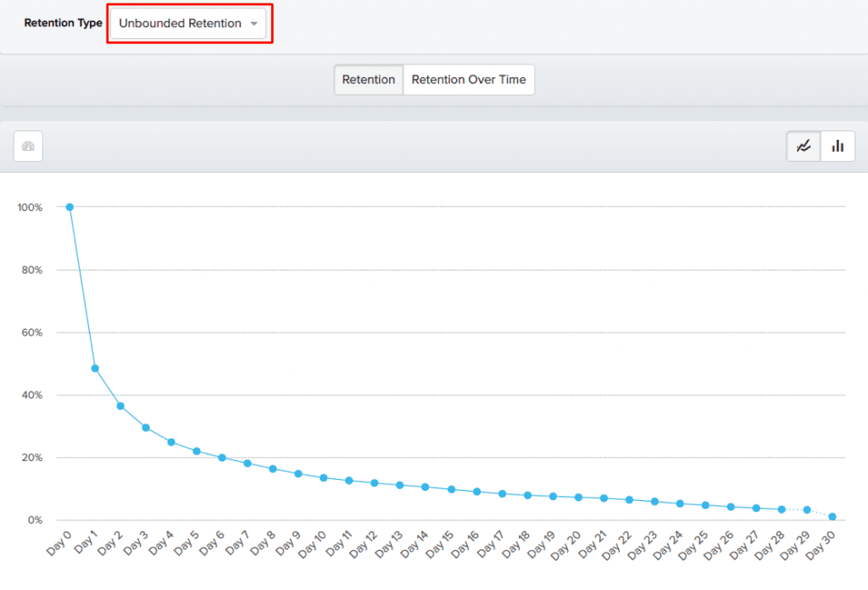Click the final Day 30 data point
The height and width of the screenshot is (590, 868).
832,515
